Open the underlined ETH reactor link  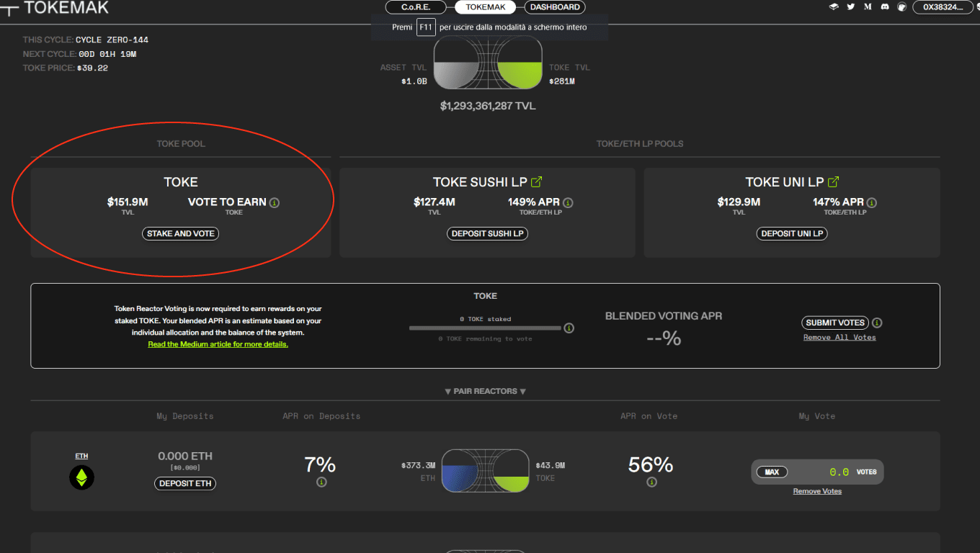pyautogui.click(x=81, y=456)
